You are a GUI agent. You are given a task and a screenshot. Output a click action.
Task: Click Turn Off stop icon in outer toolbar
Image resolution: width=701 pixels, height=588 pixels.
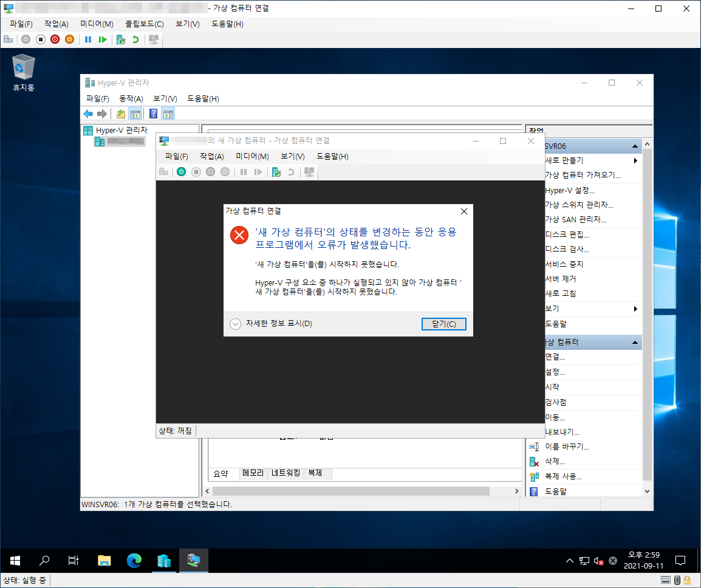(40, 39)
